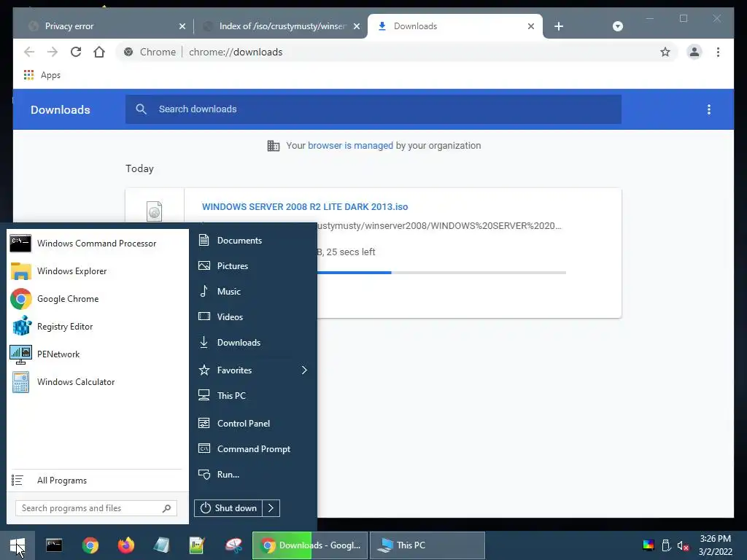
Task: Click the color display tray icon
Action: [x=649, y=545]
